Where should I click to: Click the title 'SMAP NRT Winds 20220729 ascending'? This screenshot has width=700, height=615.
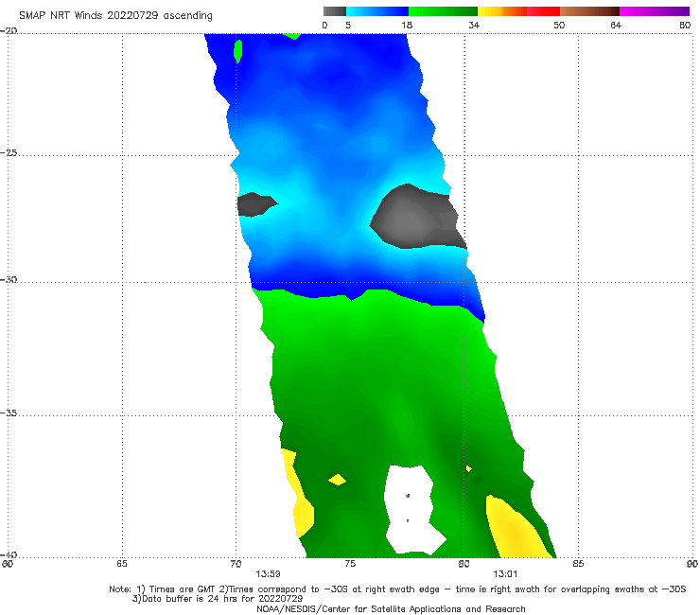coord(115,15)
